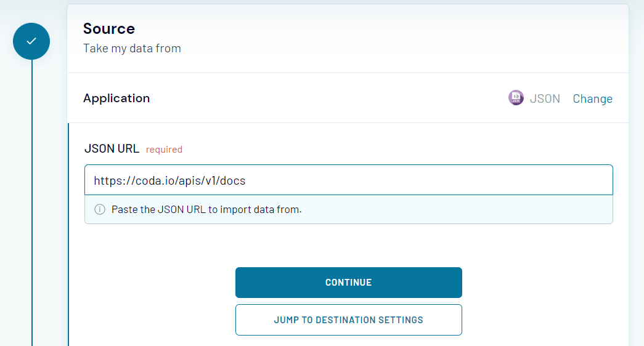Jump to destination settings

(348, 320)
